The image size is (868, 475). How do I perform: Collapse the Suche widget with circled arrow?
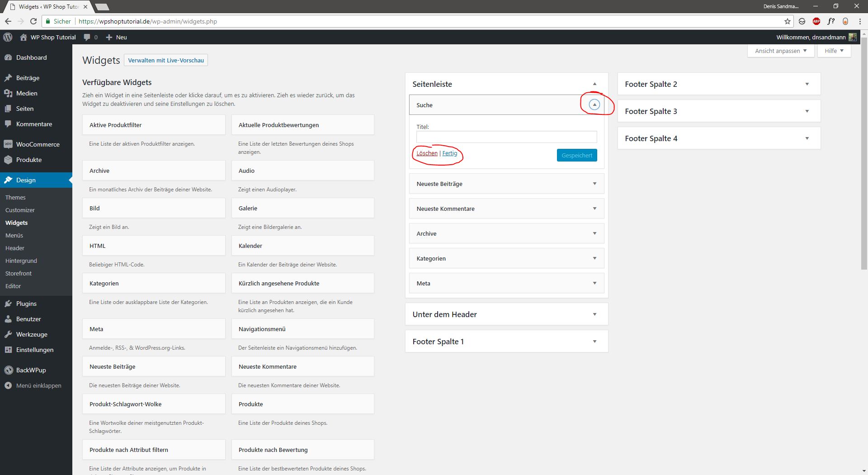click(x=594, y=105)
